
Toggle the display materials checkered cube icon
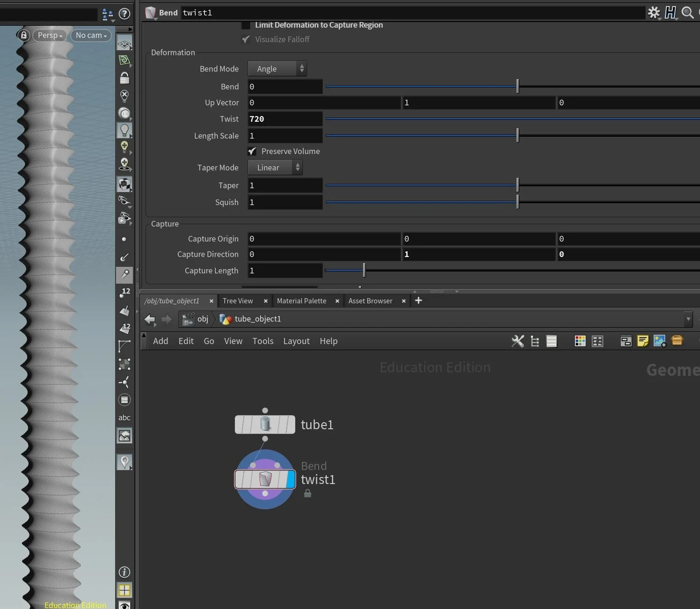click(x=124, y=184)
